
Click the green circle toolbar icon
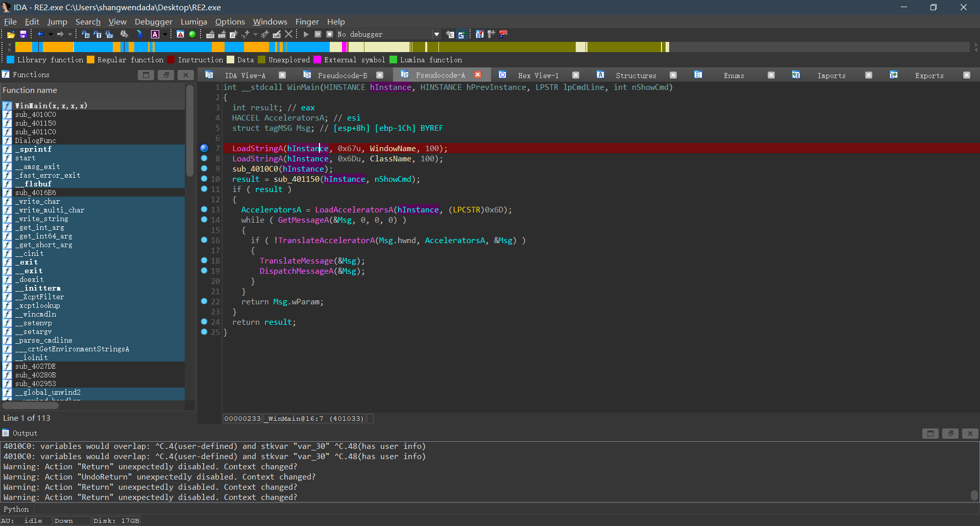(x=192, y=34)
